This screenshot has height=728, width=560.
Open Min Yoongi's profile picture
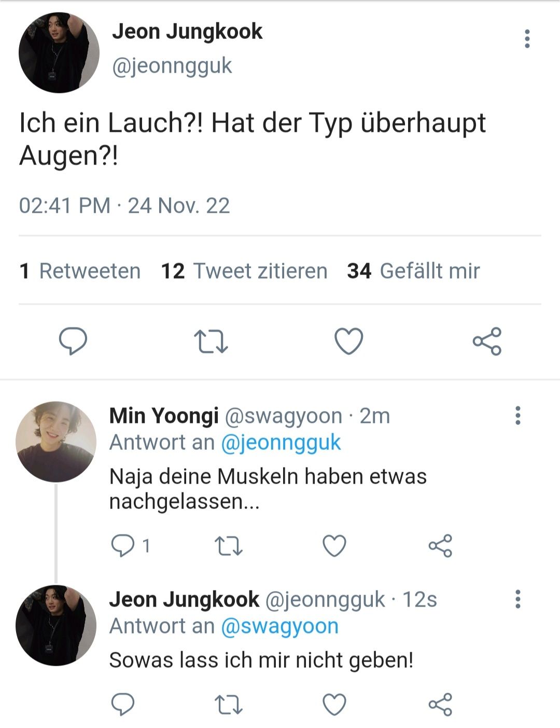coord(56,442)
